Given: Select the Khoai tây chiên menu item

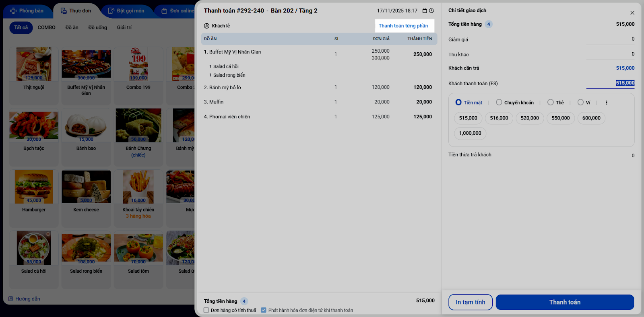Looking at the screenshot, I should 138,199.
